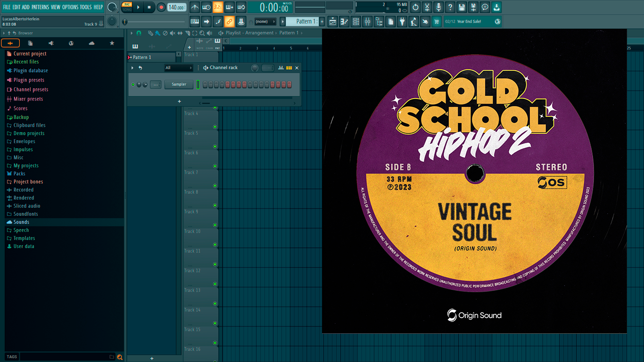Open the project info speech-bubble icon

[485, 7]
